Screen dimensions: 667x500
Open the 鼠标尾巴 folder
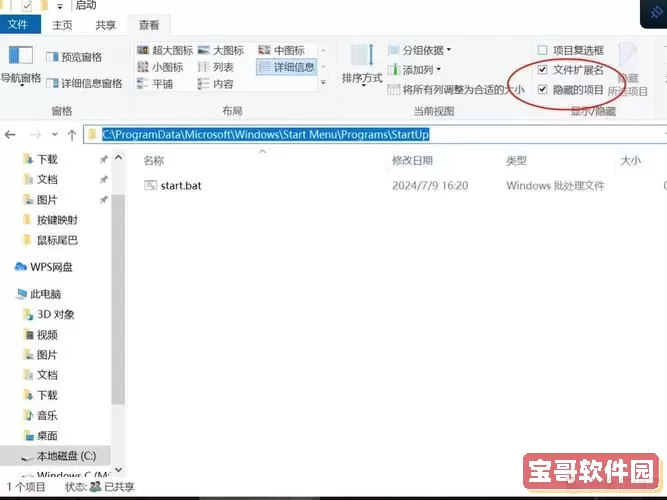[57, 240]
